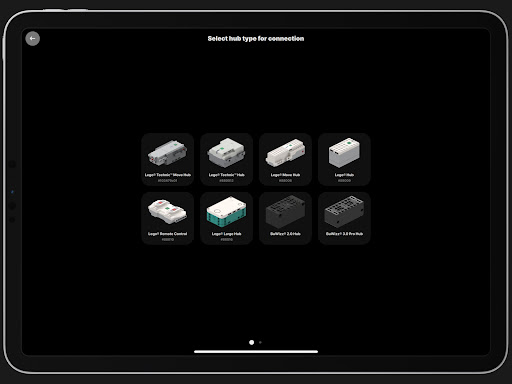The height and width of the screenshot is (384, 512).
Task: Select the GoWizz 3.0 Pro Hub card
Action: [344, 218]
